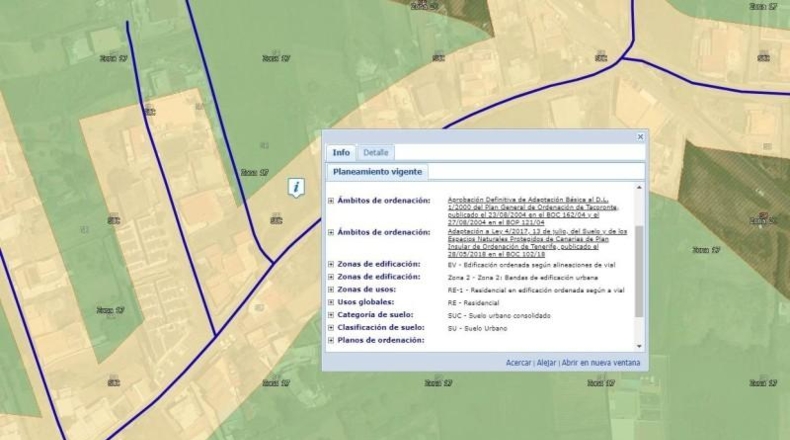Screen dimensions: 790x440
Task: Click 'RE - Residencial' value
Action: (x=473, y=303)
